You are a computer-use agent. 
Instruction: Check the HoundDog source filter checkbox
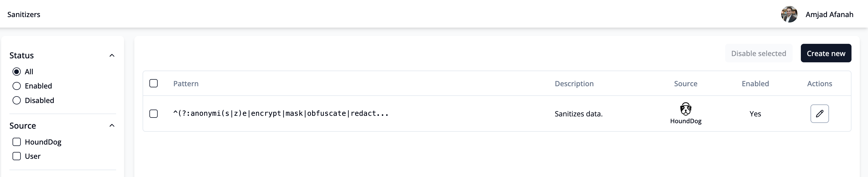(x=17, y=142)
